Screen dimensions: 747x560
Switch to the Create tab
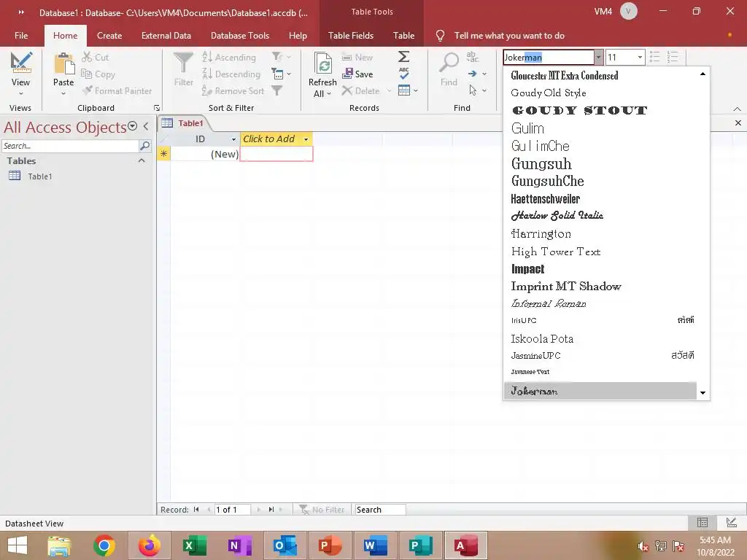click(x=109, y=36)
